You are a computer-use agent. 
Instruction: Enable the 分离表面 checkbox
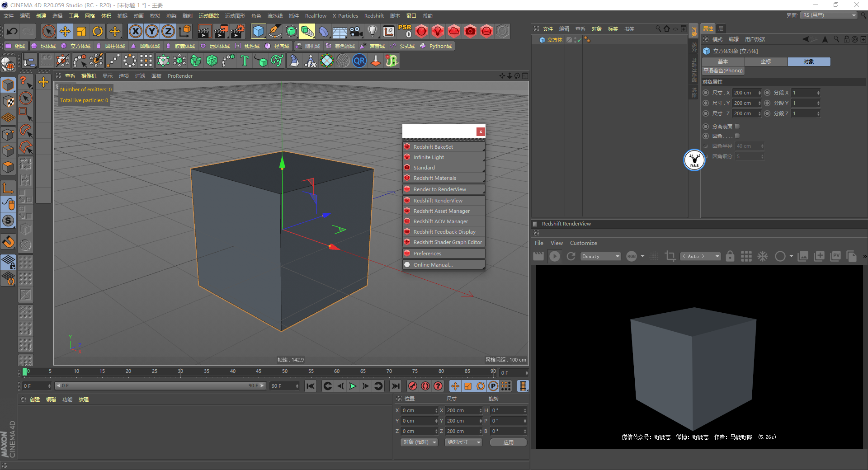pos(737,127)
